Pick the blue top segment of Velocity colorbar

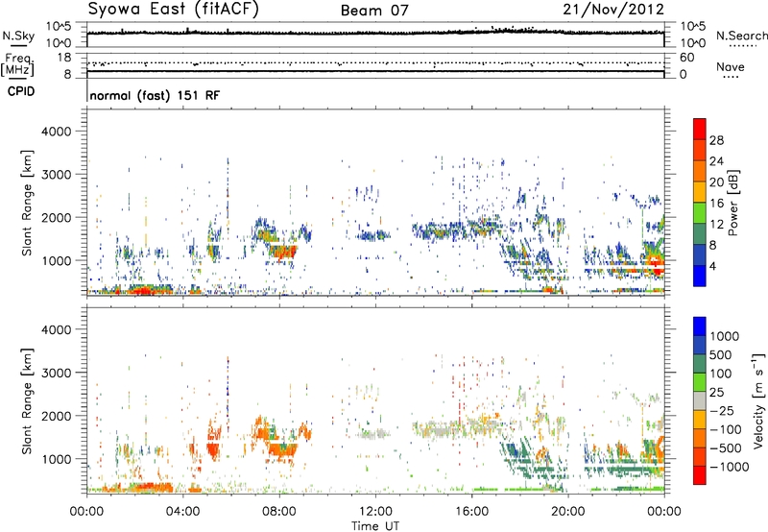(700, 326)
